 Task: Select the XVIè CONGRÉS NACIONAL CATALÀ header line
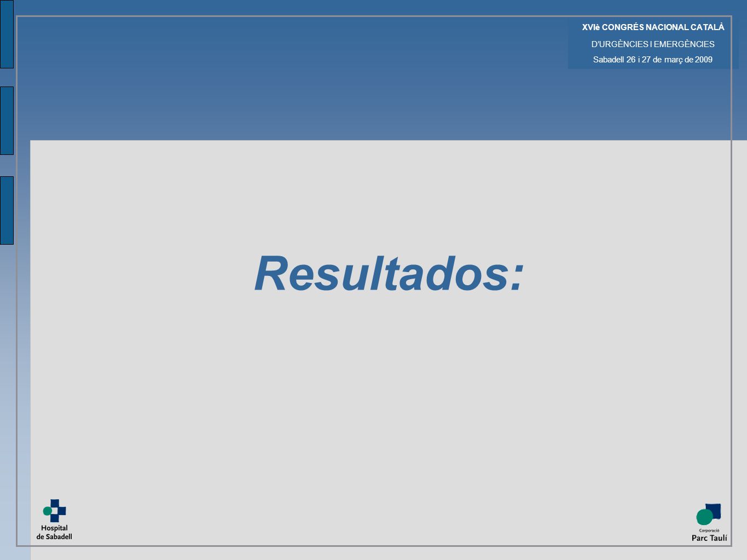click(x=653, y=27)
